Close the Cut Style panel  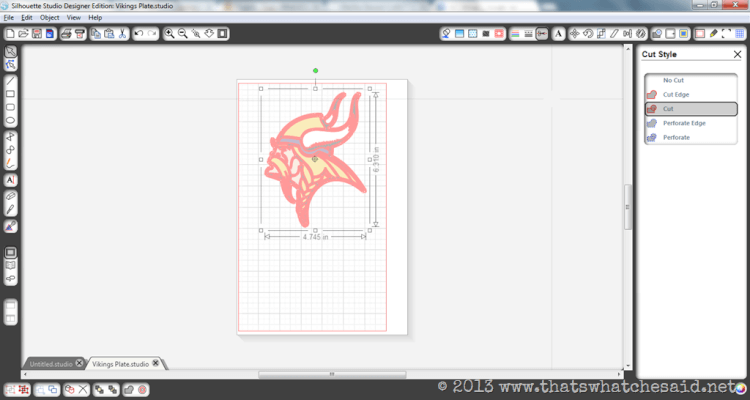[737, 55]
